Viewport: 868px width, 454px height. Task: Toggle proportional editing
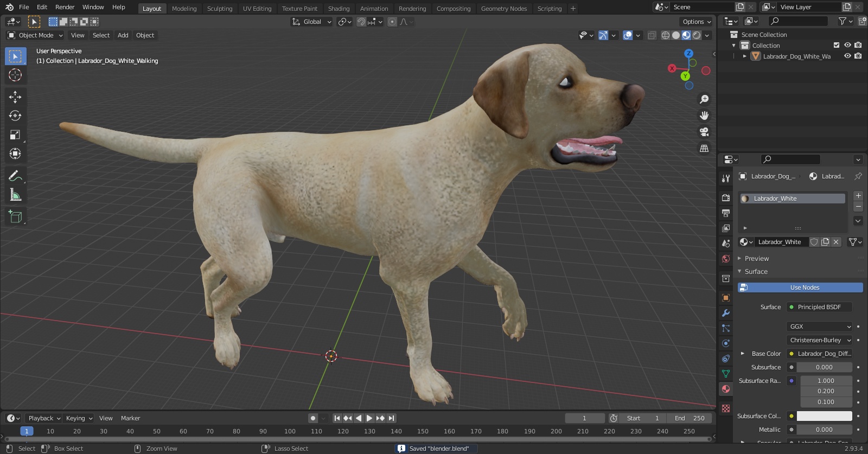tap(392, 22)
